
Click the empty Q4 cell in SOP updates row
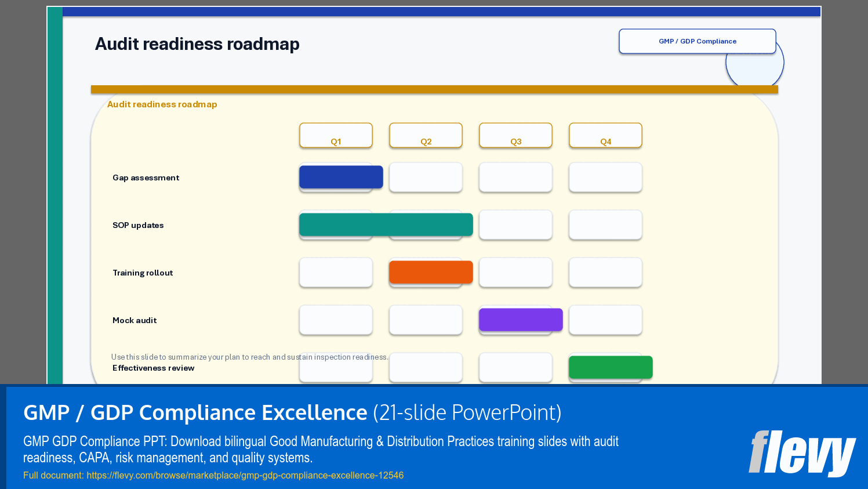pyautogui.click(x=605, y=224)
